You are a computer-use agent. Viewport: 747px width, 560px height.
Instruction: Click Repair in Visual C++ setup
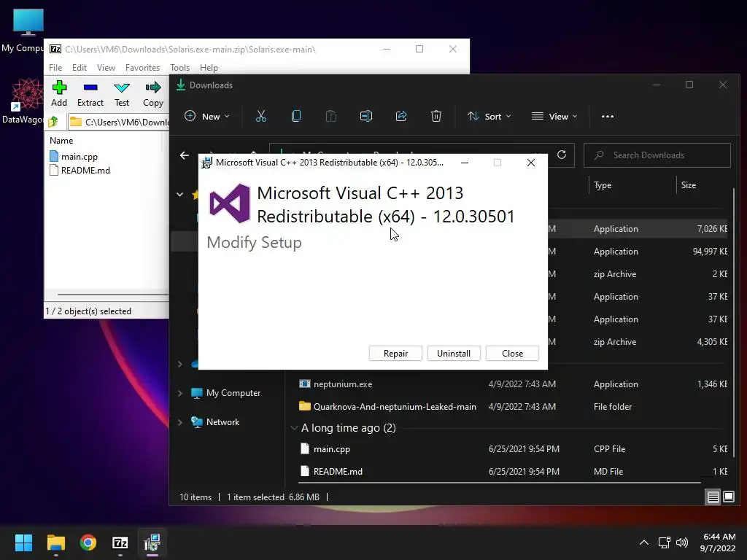point(395,354)
